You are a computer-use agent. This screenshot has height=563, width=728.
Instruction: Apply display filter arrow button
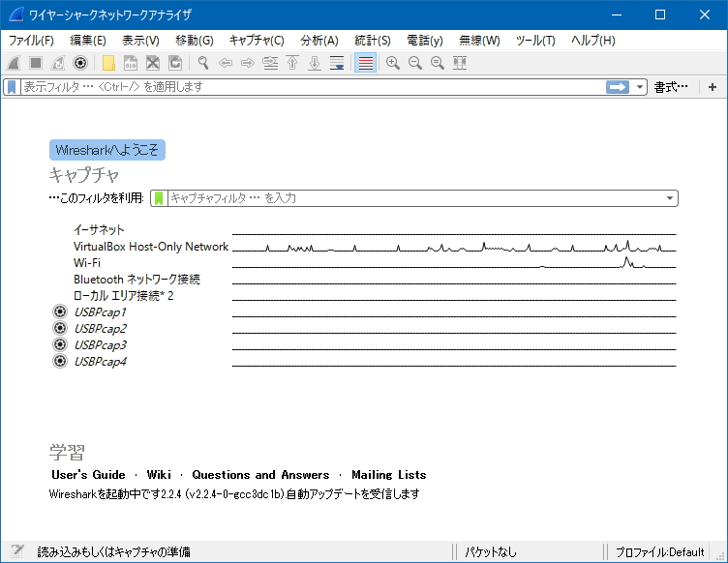[x=617, y=87]
